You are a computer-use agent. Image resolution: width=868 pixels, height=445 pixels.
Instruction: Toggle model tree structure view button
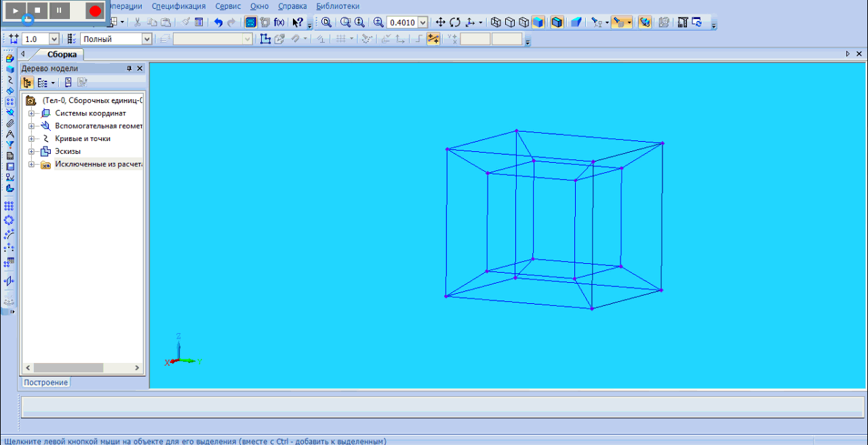[x=28, y=83]
